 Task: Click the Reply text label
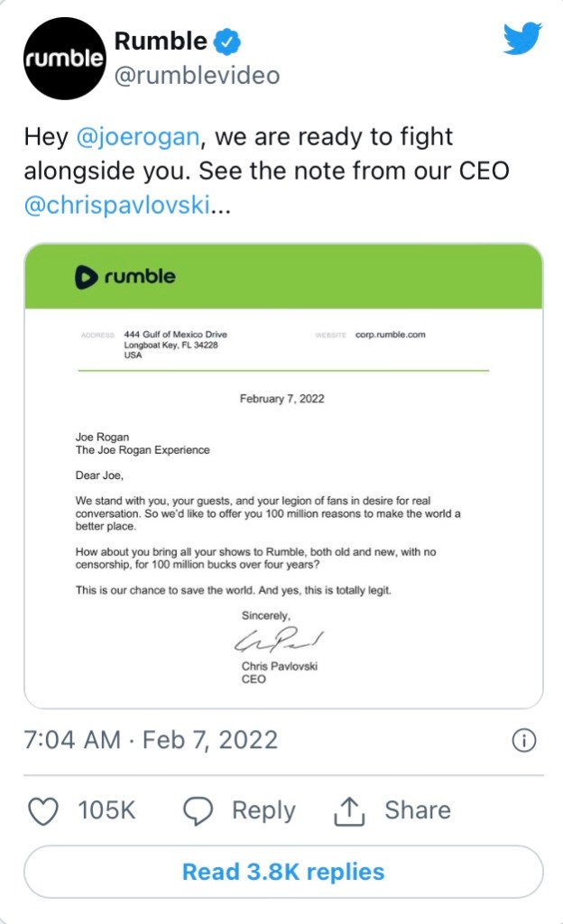(263, 810)
